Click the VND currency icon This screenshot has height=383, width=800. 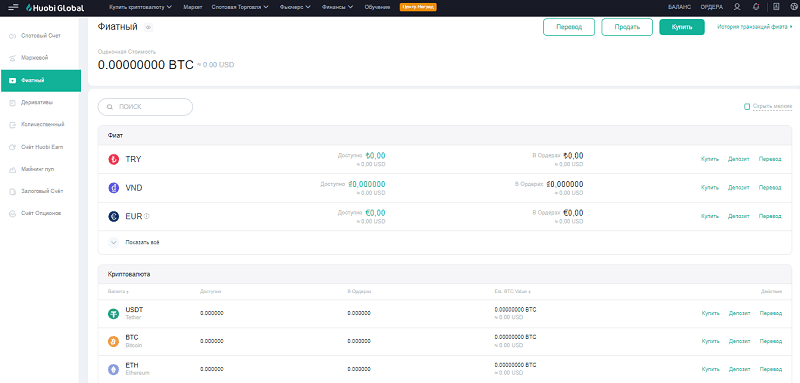pyautogui.click(x=113, y=188)
